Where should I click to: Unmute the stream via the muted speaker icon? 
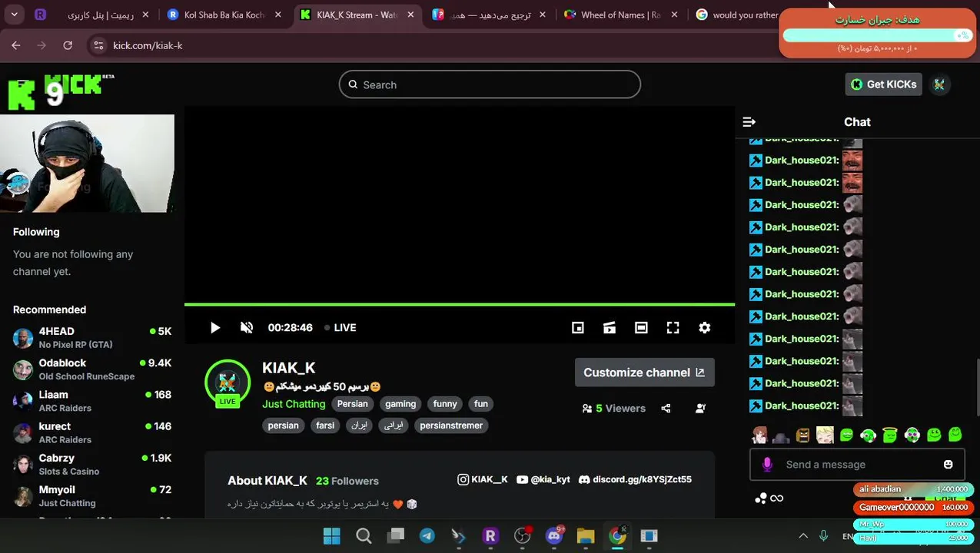click(x=247, y=328)
